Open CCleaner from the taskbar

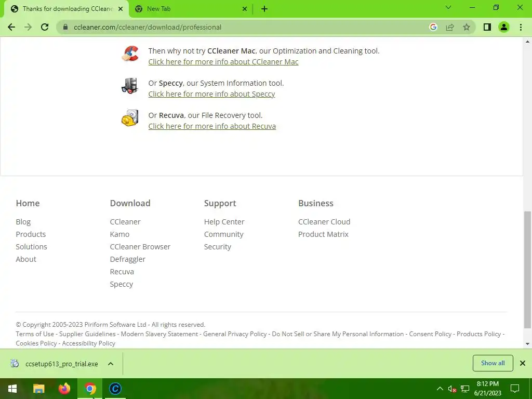click(115, 389)
